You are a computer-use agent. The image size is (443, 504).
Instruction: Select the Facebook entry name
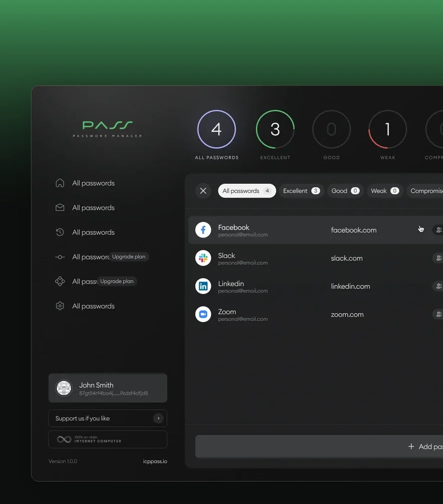tap(233, 227)
